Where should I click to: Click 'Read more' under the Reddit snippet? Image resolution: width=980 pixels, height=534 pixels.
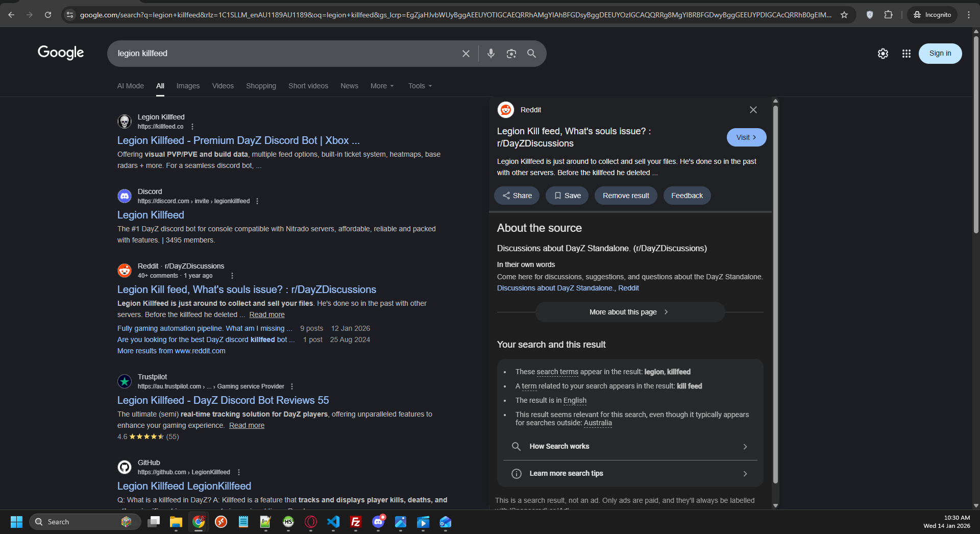267,314
